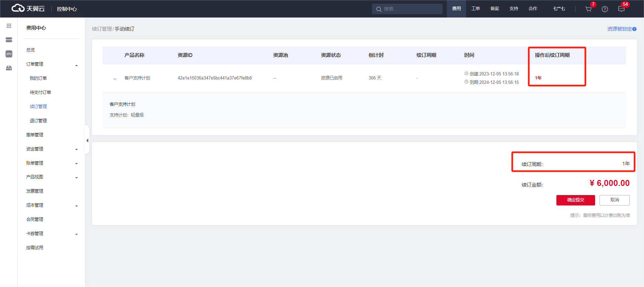This screenshot has width=644, height=287.
Task: Click the 产品名称 column header
Action: coord(134,55)
